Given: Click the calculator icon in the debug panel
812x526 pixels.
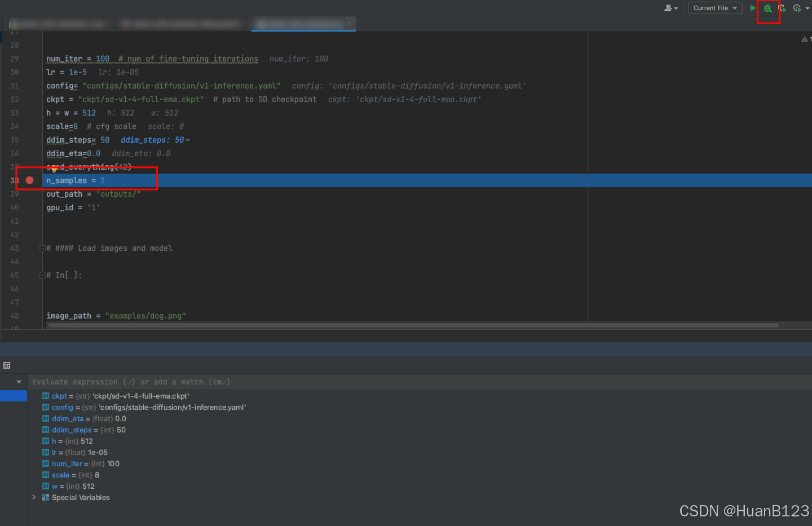Looking at the screenshot, I should point(7,365).
